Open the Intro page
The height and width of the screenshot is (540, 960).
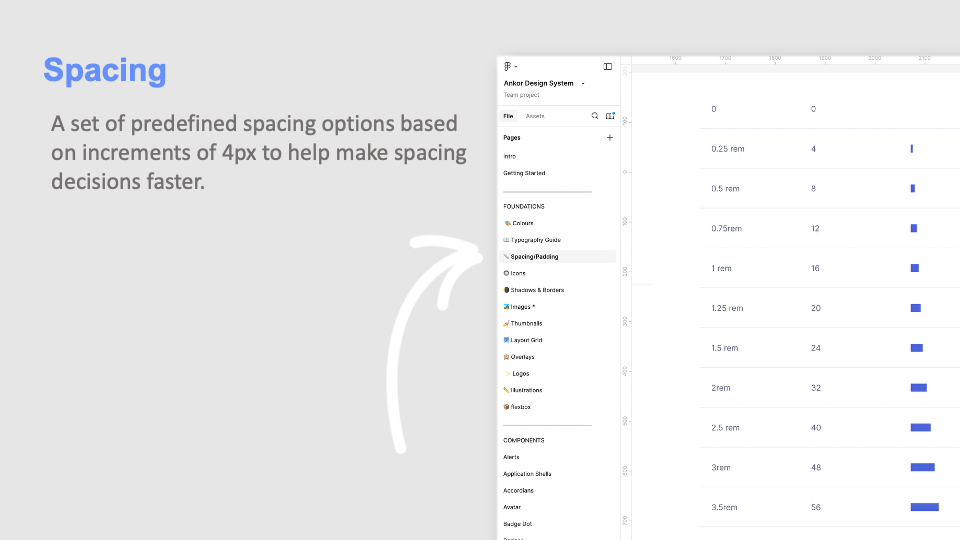pyautogui.click(x=510, y=156)
